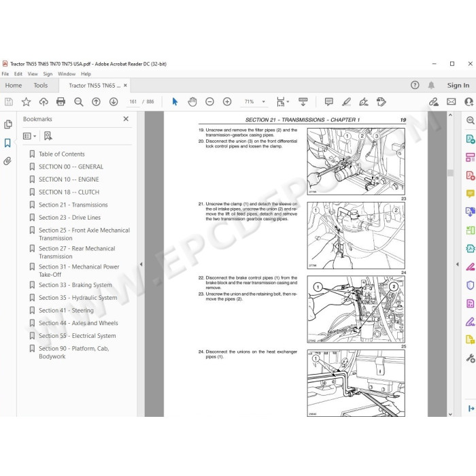The width and height of the screenshot is (476, 476).
Task: Click the Sign In link
Action: coord(458,85)
